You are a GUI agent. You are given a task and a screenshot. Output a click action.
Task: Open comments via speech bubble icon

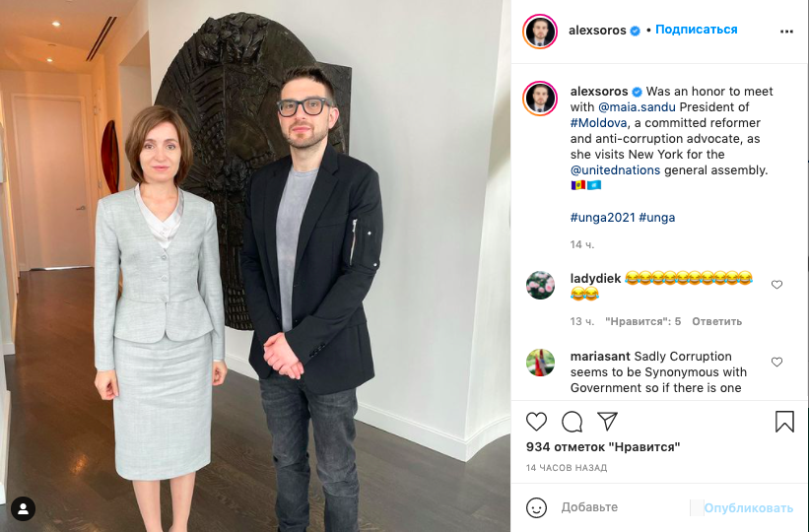click(x=572, y=422)
